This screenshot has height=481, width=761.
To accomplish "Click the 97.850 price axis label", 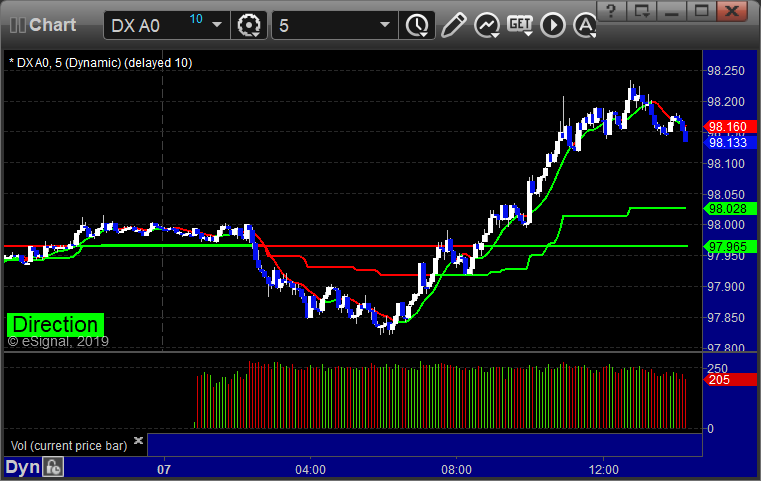I will (726, 318).
